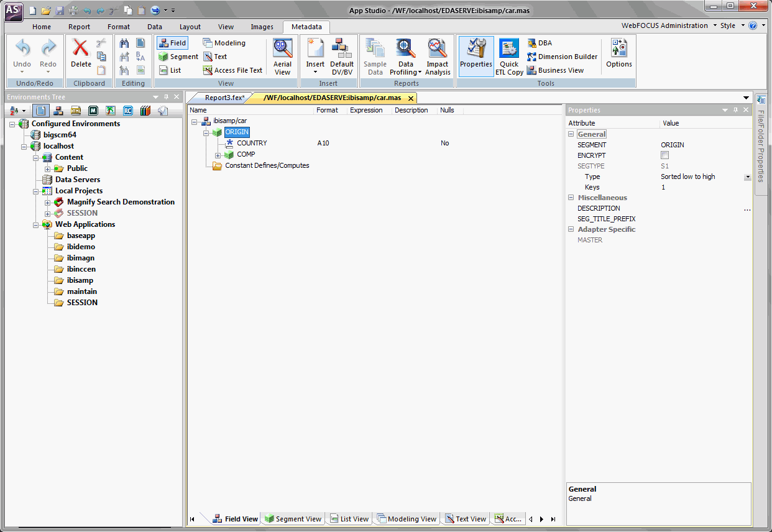Click the Redo arrow icon in ribbon
Image resolution: width=772 pixels, height=532 pixels.
click(x=48, y=48)
